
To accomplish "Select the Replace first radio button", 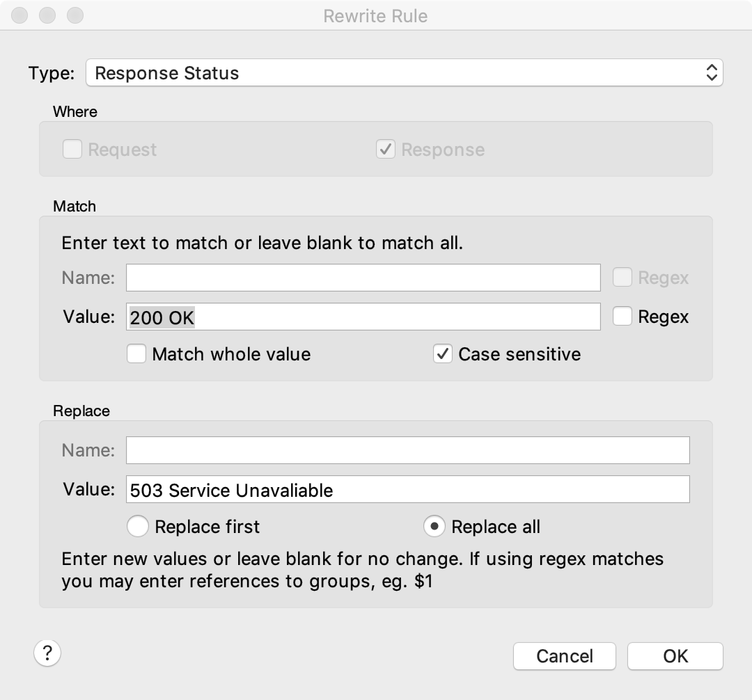I will (x=138, y=527).
